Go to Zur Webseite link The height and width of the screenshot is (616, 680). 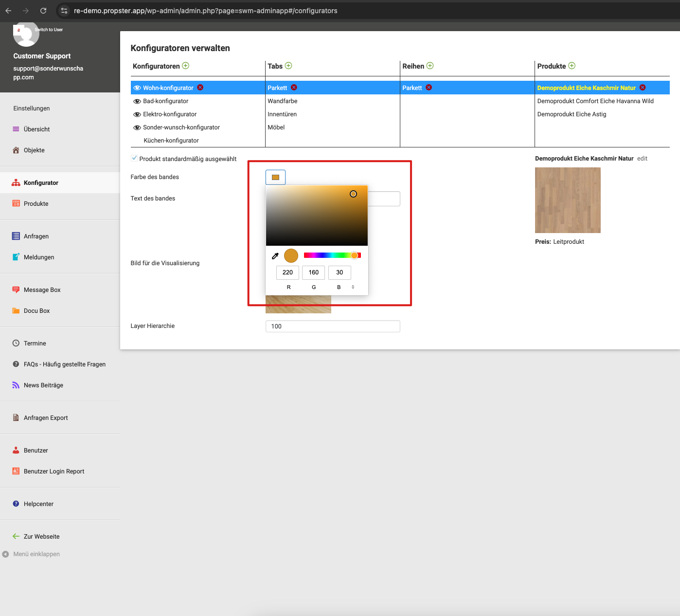click(41, 537)
